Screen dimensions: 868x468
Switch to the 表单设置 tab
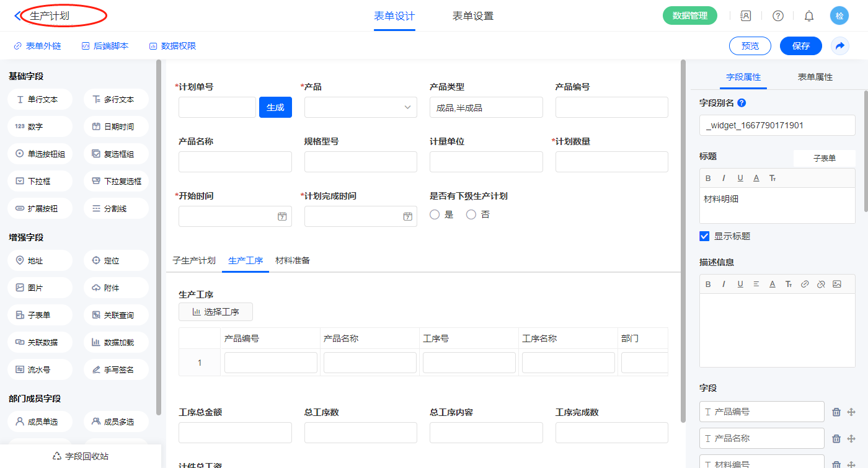472,16
